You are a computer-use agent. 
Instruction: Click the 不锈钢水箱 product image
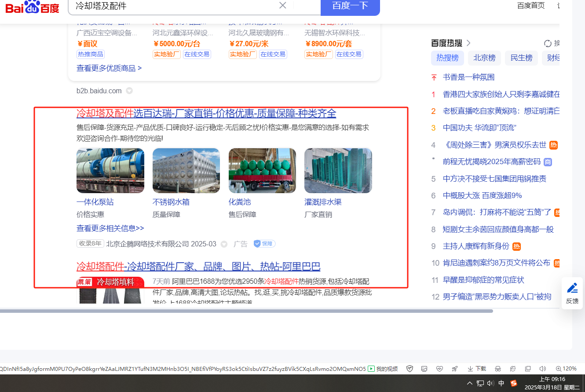point(186,171)
